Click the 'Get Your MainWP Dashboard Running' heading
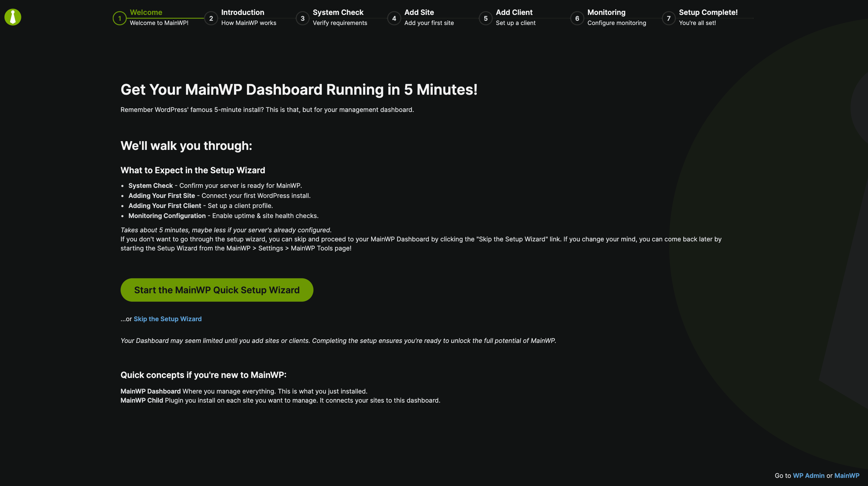The width and height of the screenshot is (868, 486). pyautogui.click(x=299, y=90)
